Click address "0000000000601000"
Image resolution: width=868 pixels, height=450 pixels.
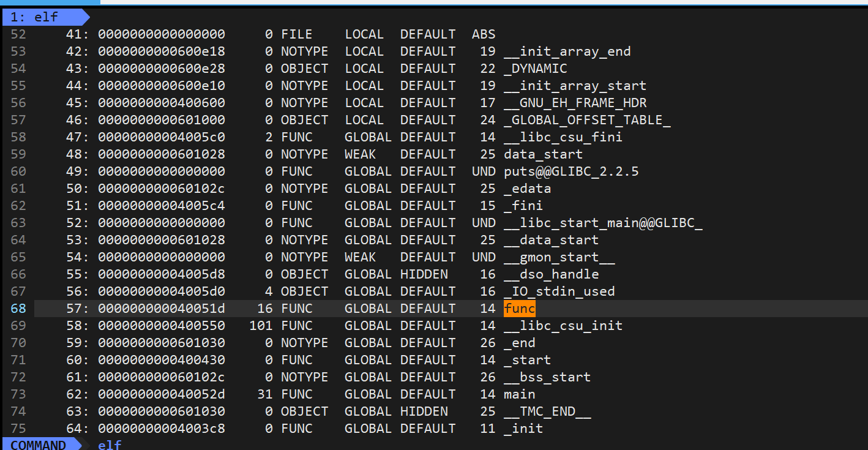coord(162,120)
